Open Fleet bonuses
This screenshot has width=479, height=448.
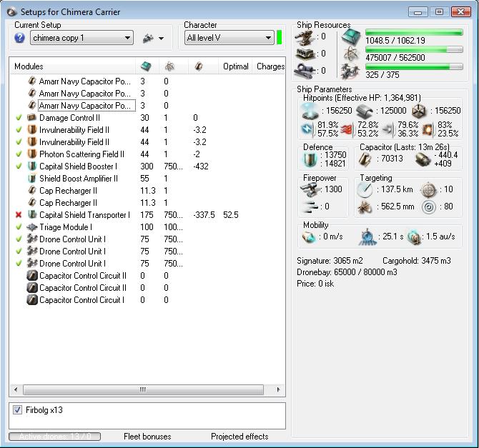(x=147, y=437)
